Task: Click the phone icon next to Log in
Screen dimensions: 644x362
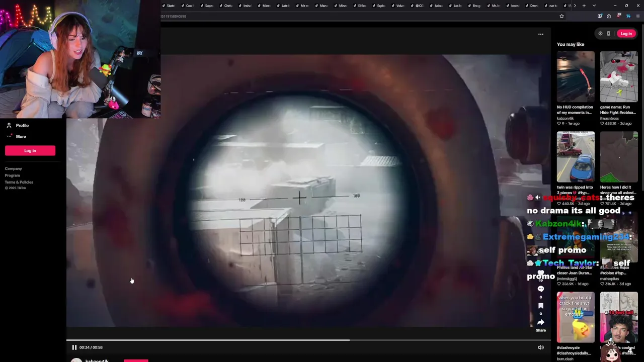Action: coord(608,34)
